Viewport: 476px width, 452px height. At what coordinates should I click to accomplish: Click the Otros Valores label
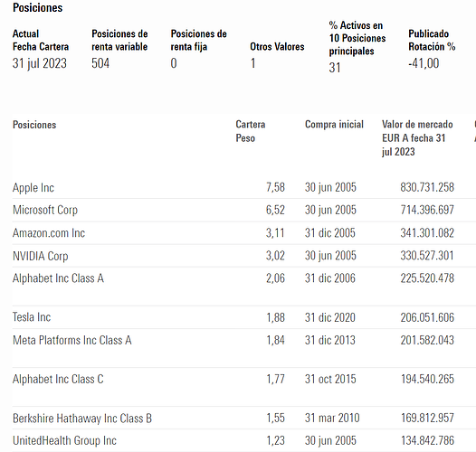pyautogui.click(x=277, y=46)
